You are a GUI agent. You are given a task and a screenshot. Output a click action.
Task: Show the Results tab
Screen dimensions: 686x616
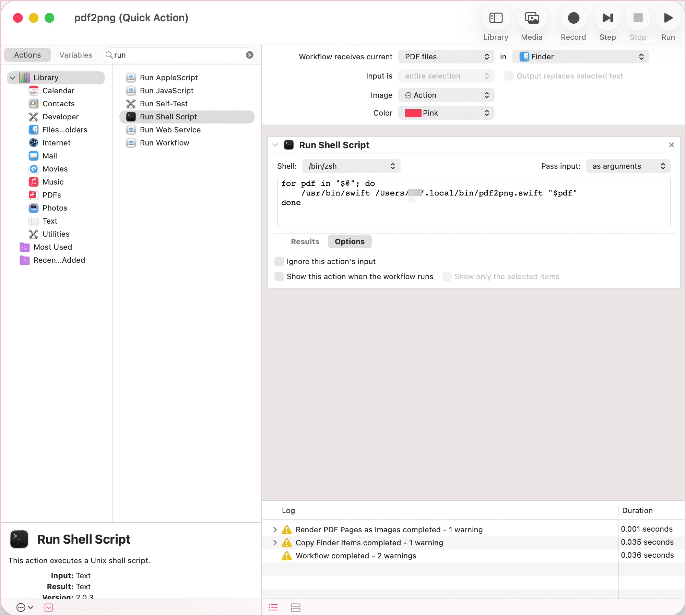pos(305,241)
